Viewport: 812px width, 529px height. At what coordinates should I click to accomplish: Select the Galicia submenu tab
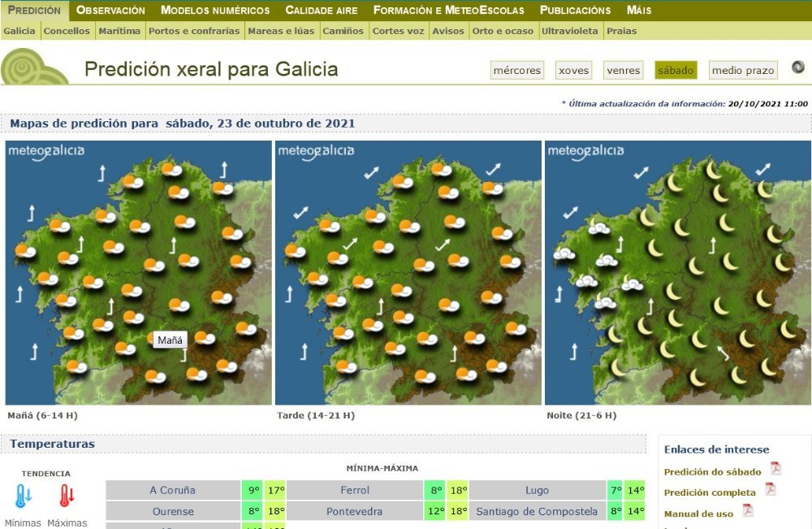pyautogui.click(x=19, y=31)
